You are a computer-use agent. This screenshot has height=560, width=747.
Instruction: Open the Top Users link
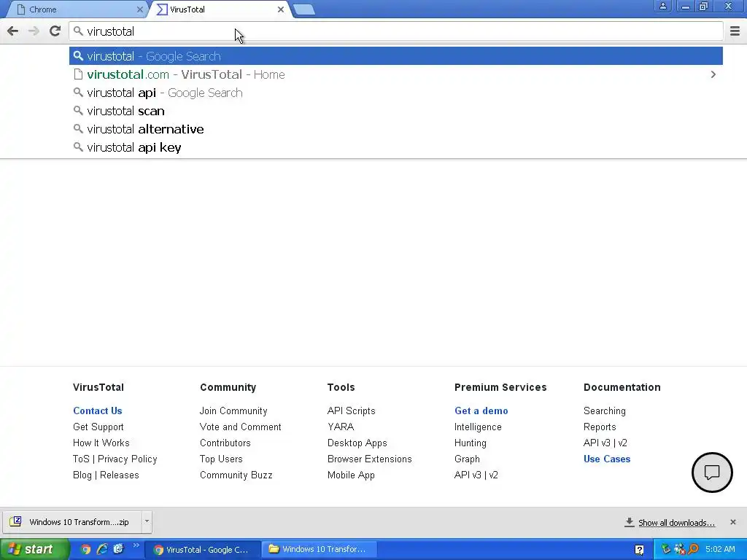[x=221, y=459]
